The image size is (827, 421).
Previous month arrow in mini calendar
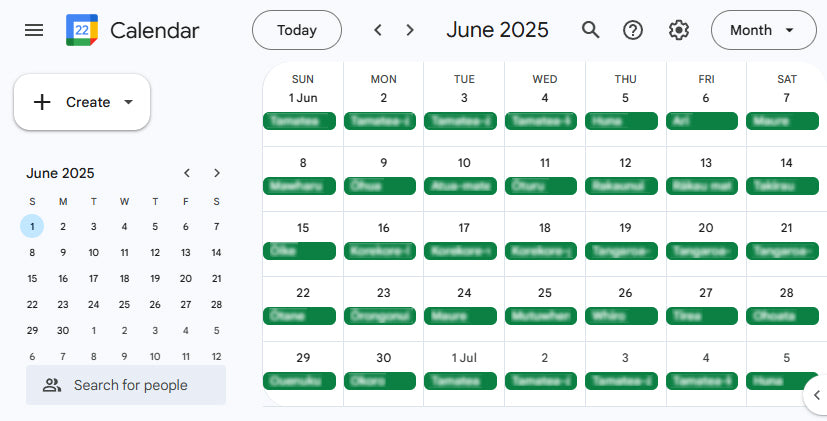tap(187, 173)
